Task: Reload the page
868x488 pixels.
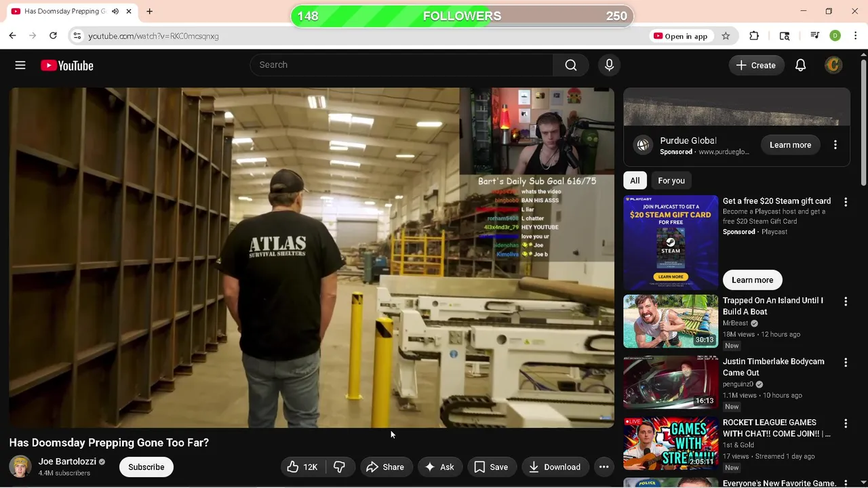Action: [x=53, y=36]
